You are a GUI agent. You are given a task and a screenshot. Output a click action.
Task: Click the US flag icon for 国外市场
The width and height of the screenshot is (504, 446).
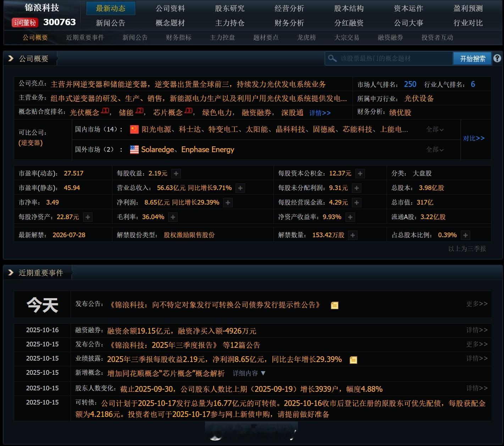[x=134, y=150]
